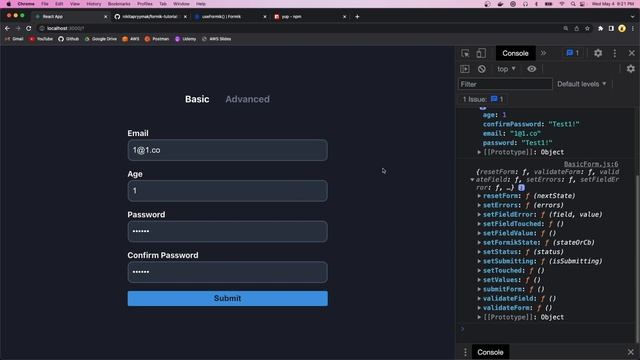Switch to the Advanced form tab
The width and height of the screenshot is (640, 360).
(247, 99)
